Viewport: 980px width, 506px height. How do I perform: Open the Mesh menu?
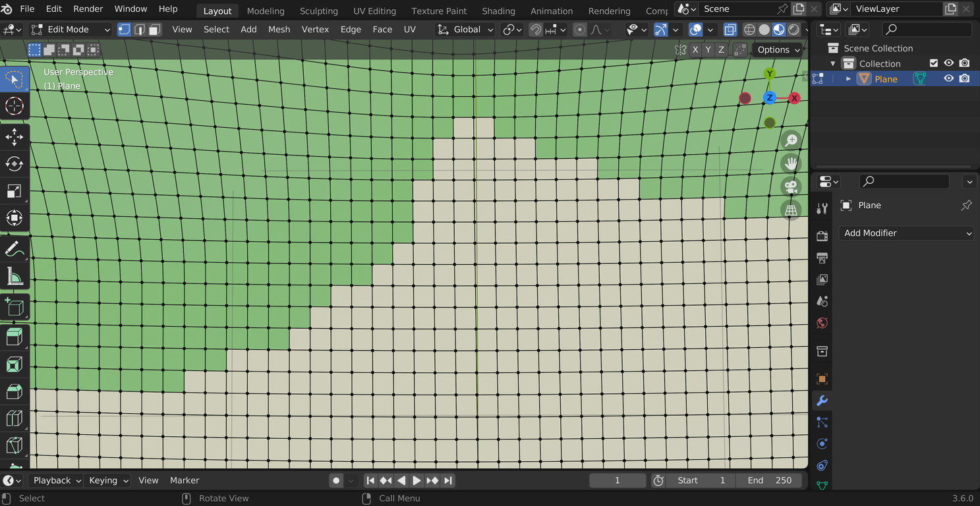279,30
